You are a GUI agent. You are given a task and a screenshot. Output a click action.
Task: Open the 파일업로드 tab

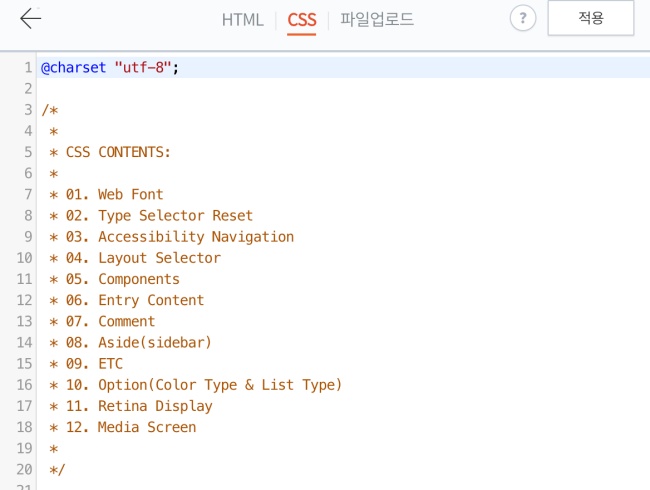point(377,19)
